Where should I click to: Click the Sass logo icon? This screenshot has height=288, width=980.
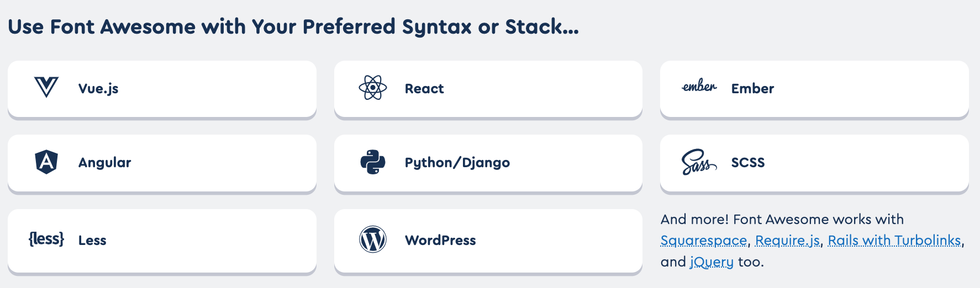(699, 162)
